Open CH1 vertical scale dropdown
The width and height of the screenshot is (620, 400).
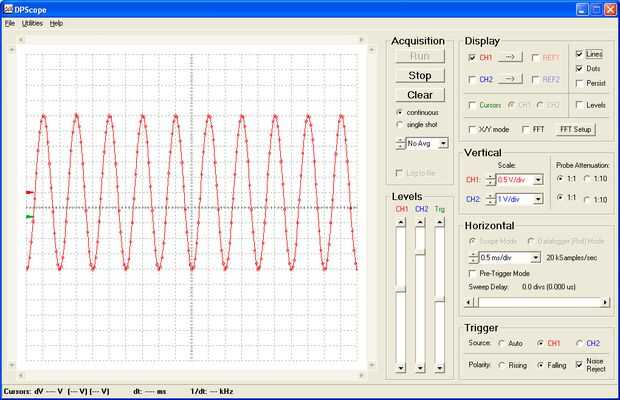(x=538, y=180)
